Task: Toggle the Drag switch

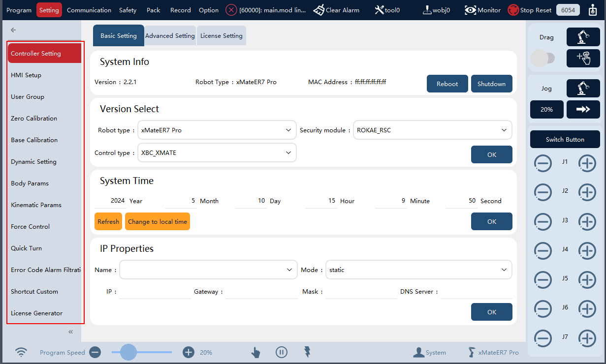Action: pos(542,58)
